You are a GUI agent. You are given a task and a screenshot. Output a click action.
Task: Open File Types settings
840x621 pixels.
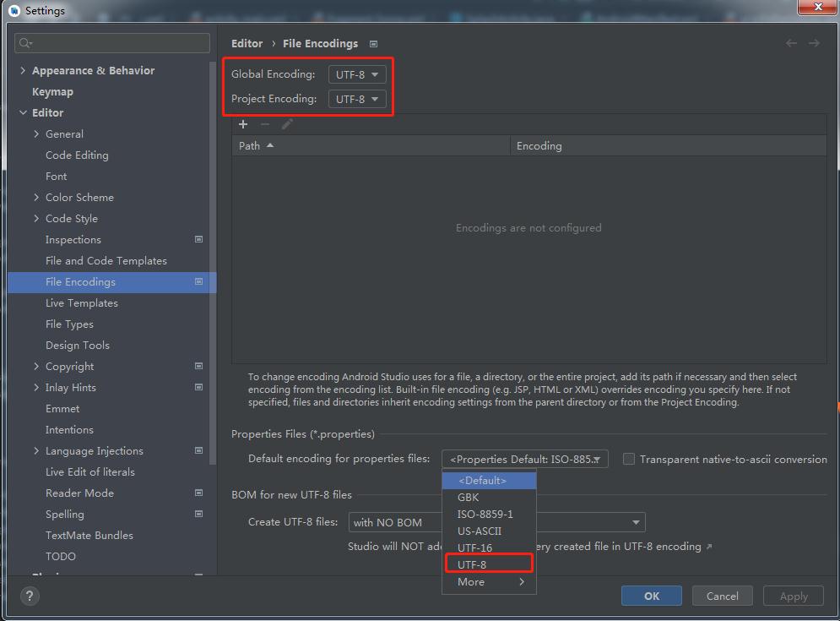pos(69,324)
